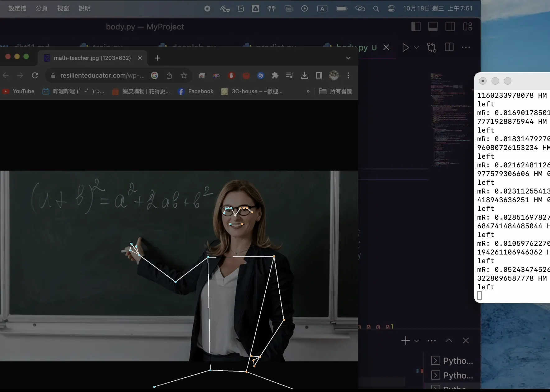The width and height of the screenshot is (550, 392).
Task: Close the VS Code terminal panel
Action: (x=466, y=341)
